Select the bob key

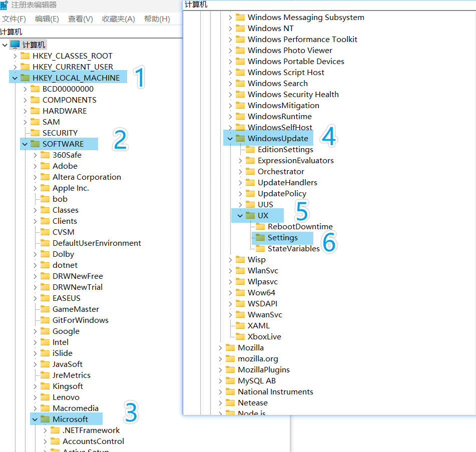coord(60,199)
